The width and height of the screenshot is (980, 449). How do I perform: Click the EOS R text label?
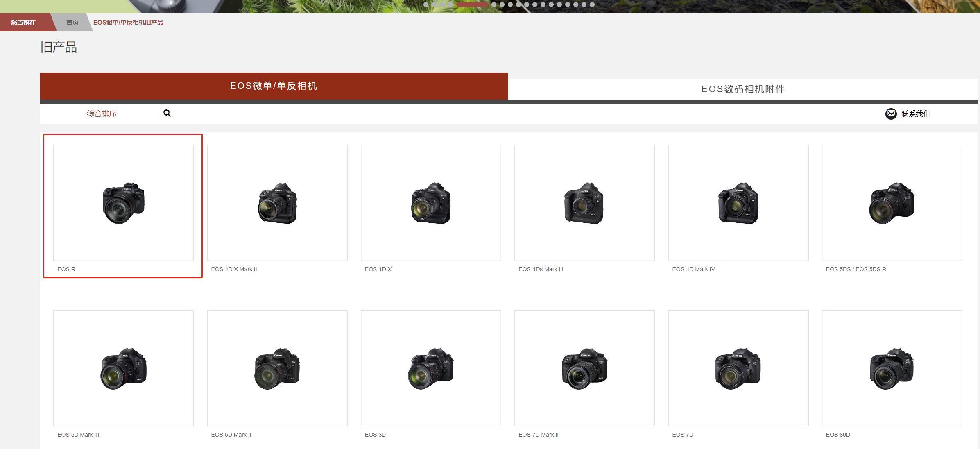66,269
